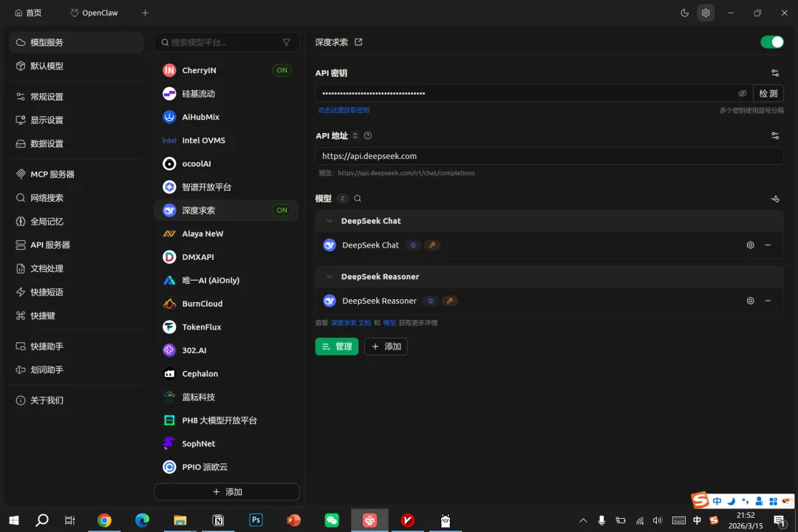Open 全局记忆 in settings sidebar

point(76,222)
